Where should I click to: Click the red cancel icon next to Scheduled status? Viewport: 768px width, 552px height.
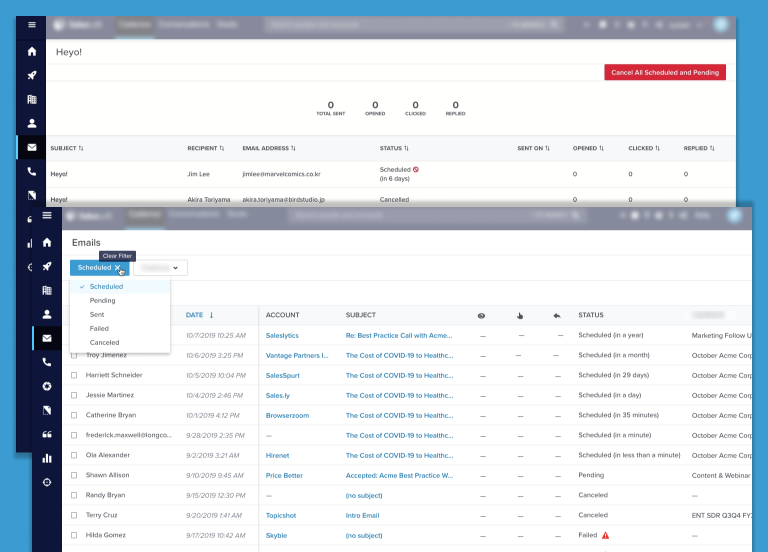pyautogui.click(x=416, y=169)
